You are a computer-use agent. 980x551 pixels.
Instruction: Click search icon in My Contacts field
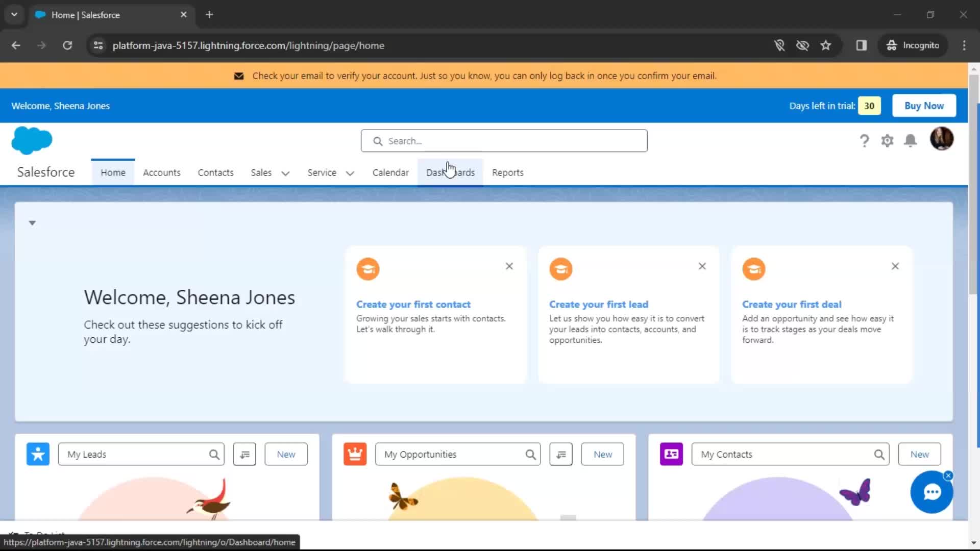pos(879,455)
